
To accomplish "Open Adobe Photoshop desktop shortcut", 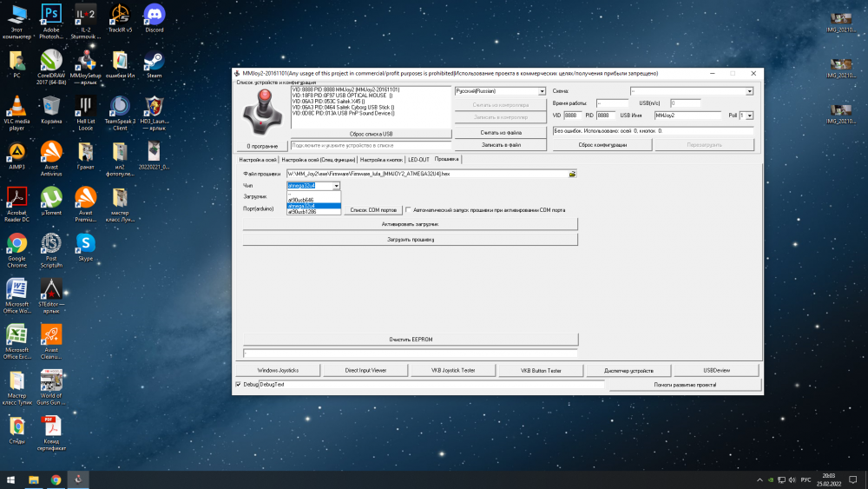I will (x=51, y=16).
